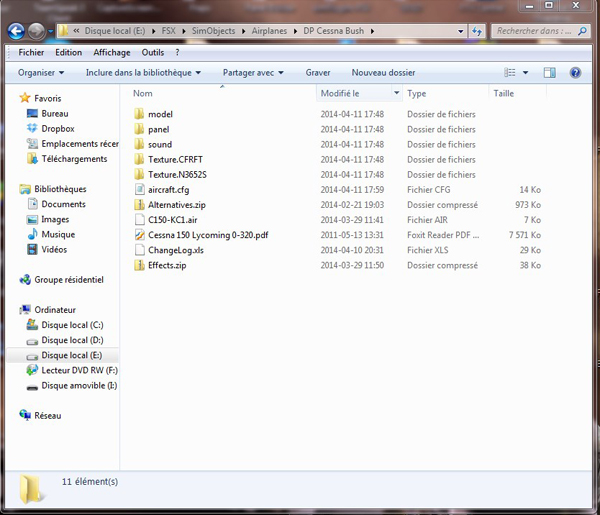Open the view options dropdown arrow
Image resolution: width=600 pixels, height=515 pixels.
pyautogui.click(x=525, y=72)
